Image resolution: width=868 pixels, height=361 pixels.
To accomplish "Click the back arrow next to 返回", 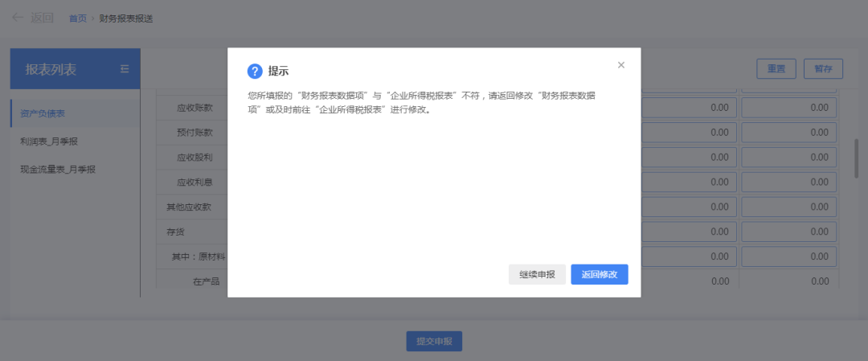I will 18,18.
